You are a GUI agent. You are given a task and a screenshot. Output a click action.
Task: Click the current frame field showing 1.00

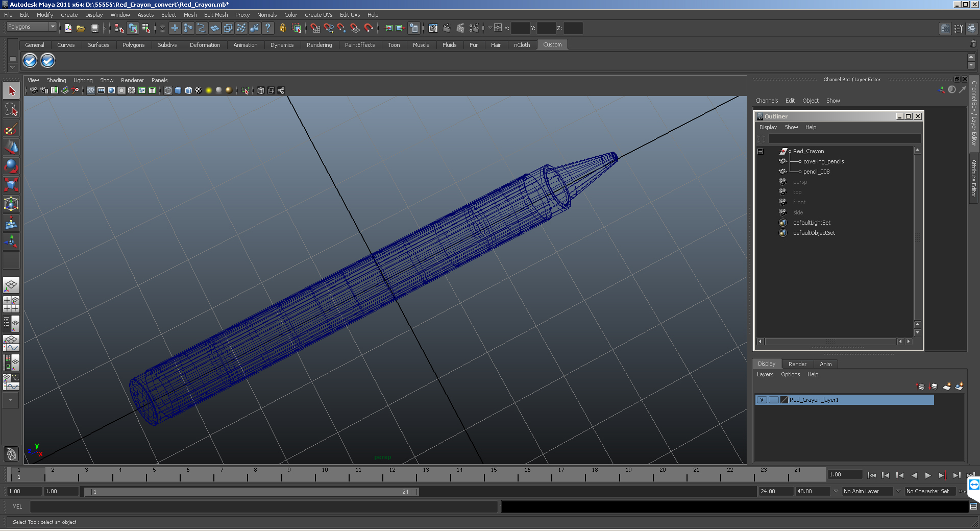[845, 474]
